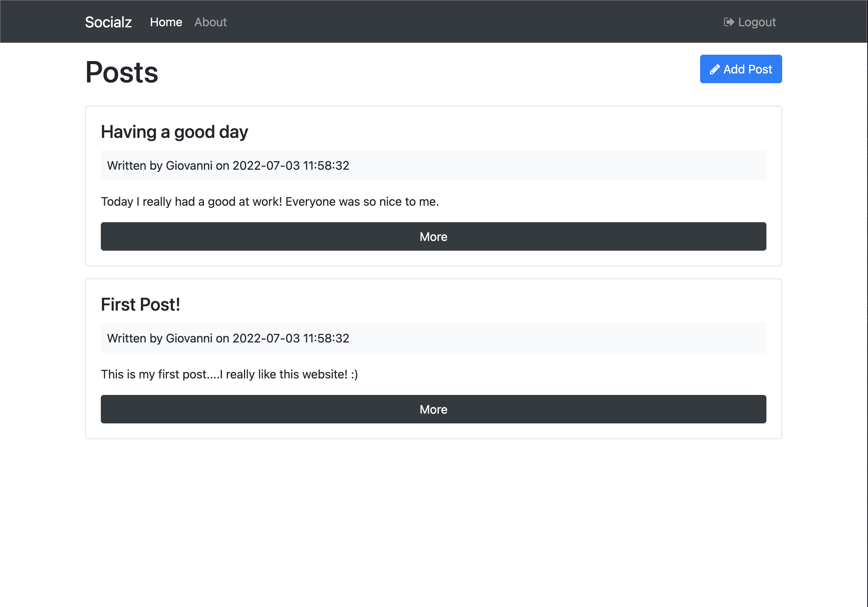This screenshot has height=607, width=868.
Task: Click the Logout link text
Action: 757,22
